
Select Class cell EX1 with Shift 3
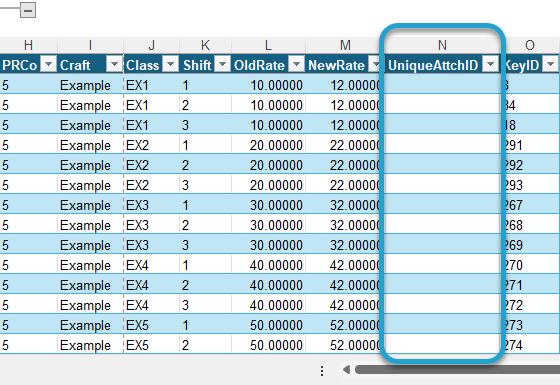click(151, 125)
